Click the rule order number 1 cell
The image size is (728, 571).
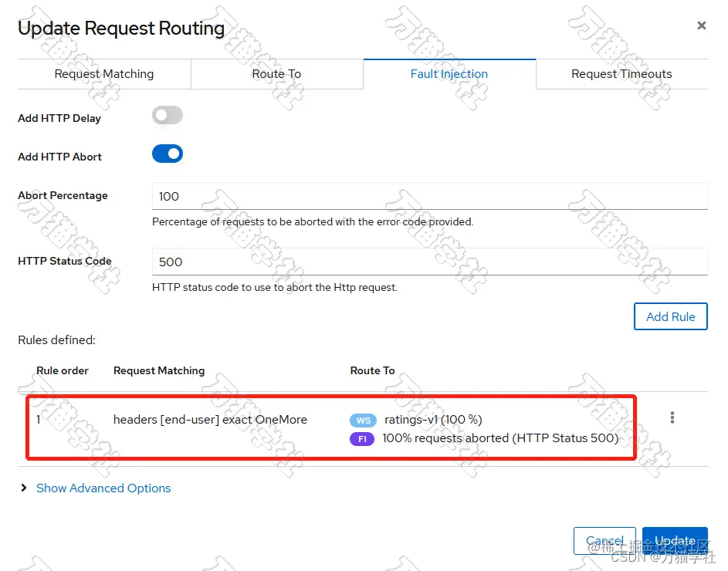pos(39,420)
